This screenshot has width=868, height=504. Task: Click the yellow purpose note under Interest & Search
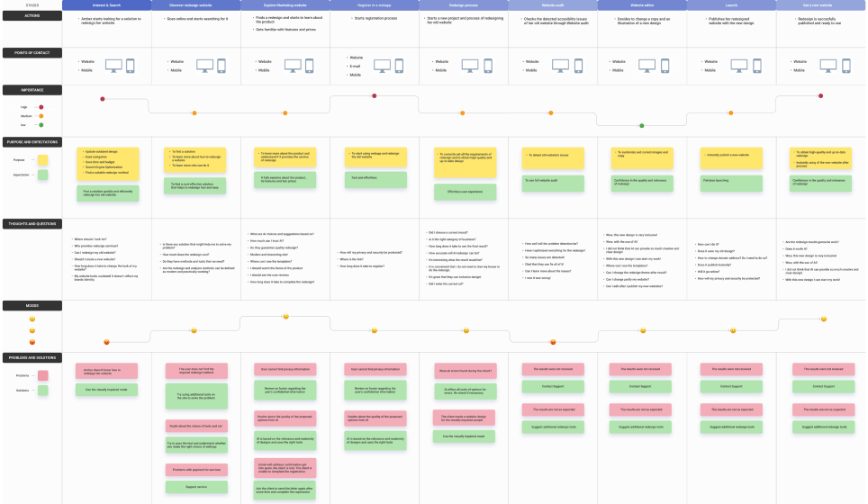108,163
